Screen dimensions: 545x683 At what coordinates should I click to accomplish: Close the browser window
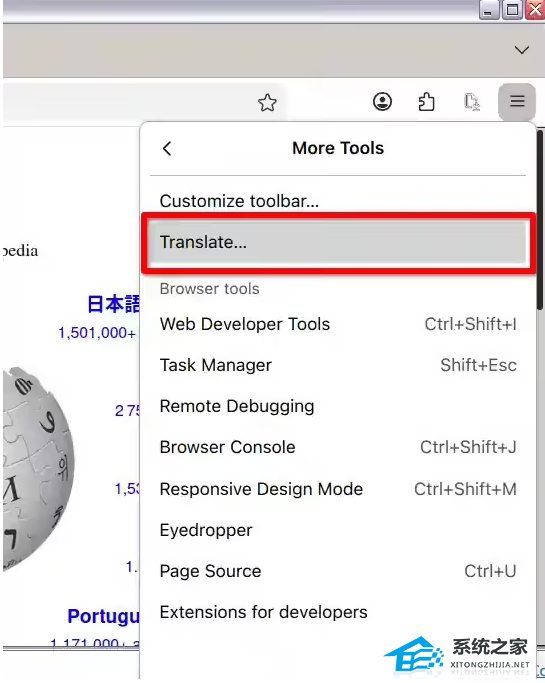535,10
